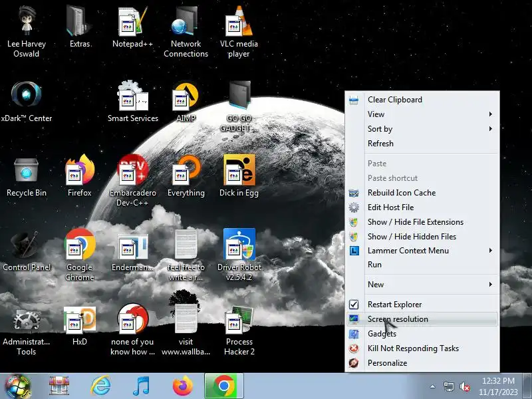The width and height of the screenshot is (532, 399).
Task: Select Rebuild Icon Cache
Action: click(422, 193)
